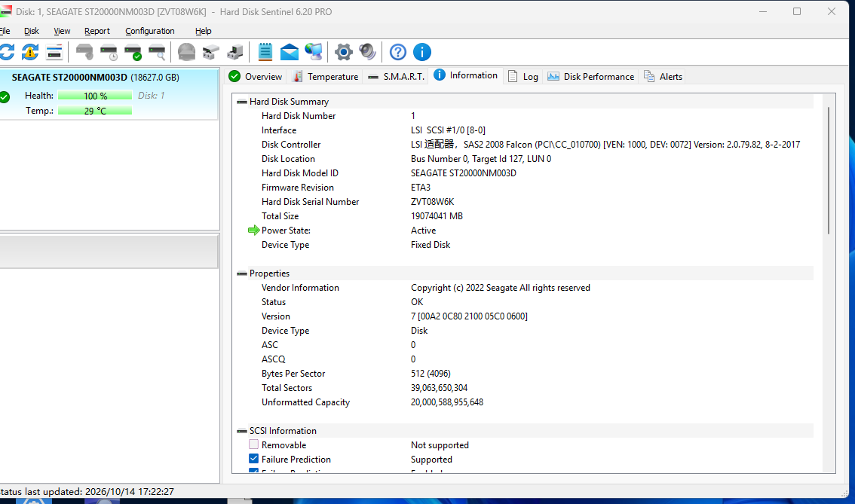Open the Report menu
This screenshot has width=855, height=504.
coord(97,31)
